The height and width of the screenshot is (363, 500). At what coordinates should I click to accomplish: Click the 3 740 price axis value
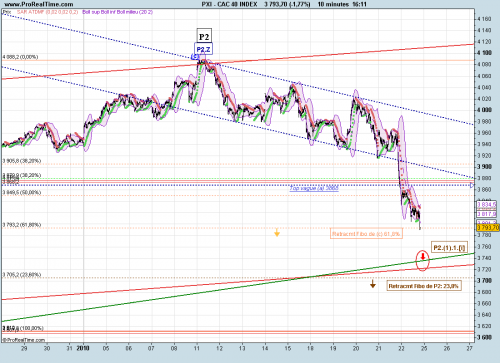[484, 258]
